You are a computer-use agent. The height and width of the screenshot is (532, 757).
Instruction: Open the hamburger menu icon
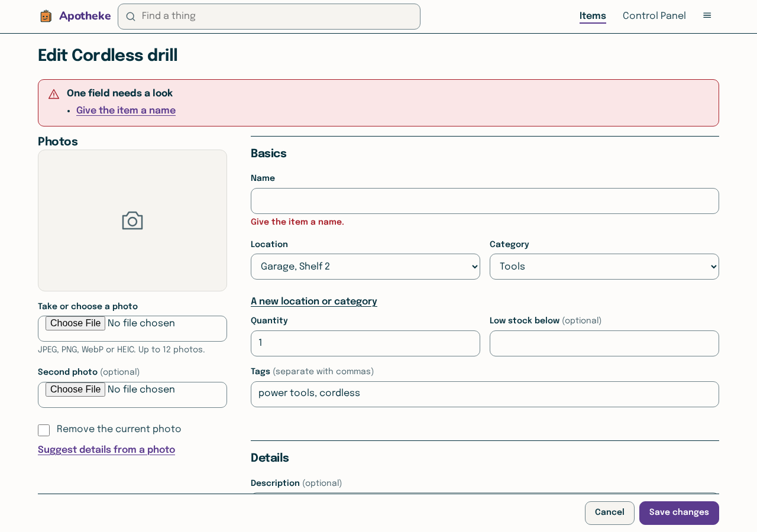pyautogui.click(x=707, y=15)
